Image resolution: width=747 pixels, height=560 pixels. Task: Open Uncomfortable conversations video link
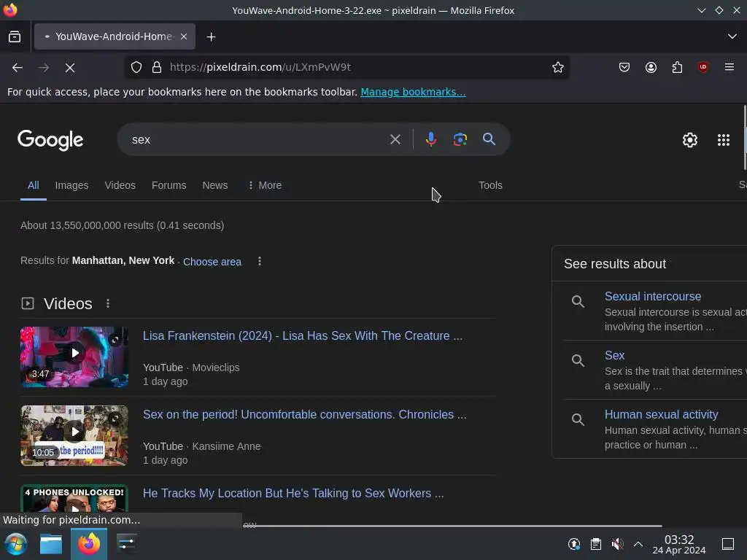point(304,414)
